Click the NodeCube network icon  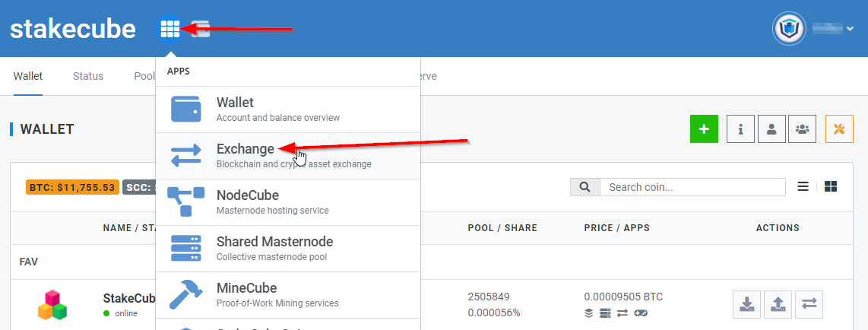pos(186,201)
